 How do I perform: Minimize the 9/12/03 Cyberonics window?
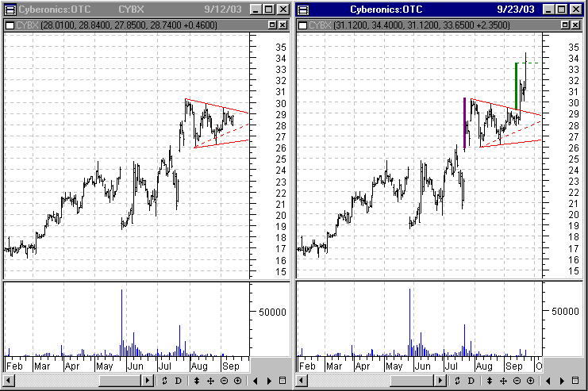pyautogui.click(x=256, y=10)
